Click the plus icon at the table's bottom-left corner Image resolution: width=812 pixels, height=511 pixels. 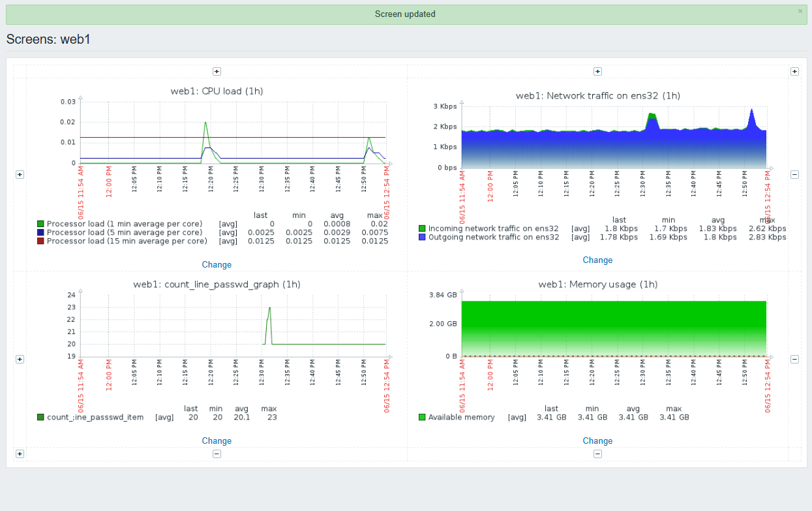pos(20,454)
